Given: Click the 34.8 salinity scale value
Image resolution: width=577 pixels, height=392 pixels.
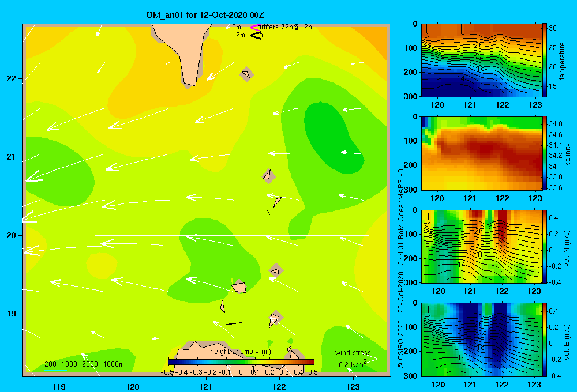Looking at the screenshot, I should coord(556,124).
